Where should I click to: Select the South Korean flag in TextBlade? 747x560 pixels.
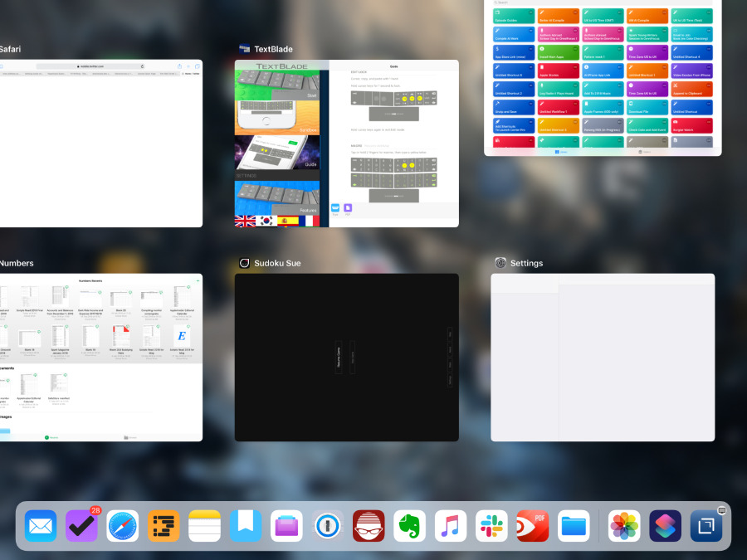[x=266, y=222]
